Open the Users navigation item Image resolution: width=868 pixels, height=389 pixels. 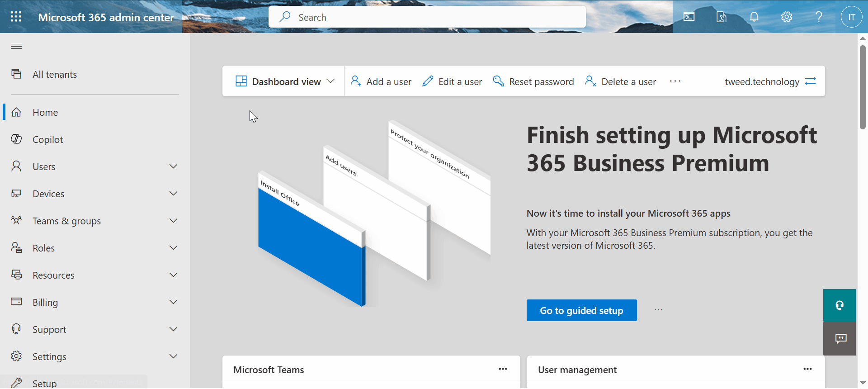click(95, 166)
